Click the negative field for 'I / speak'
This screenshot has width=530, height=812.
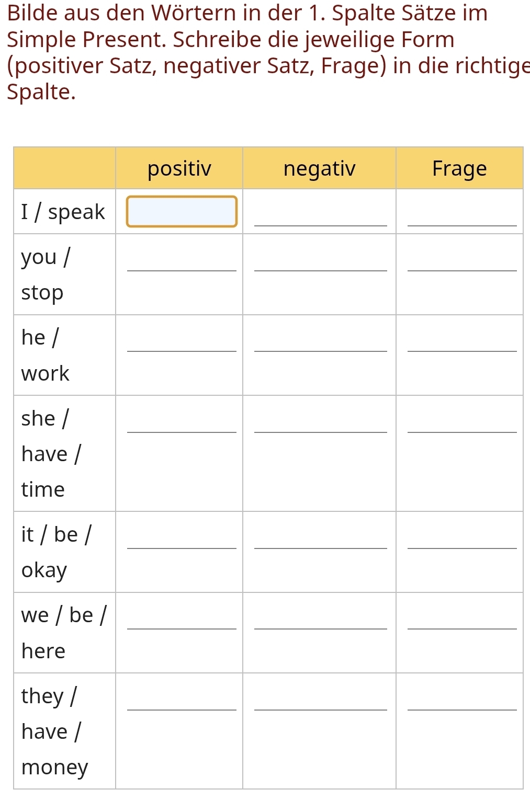pyautogui.click(x=320, y=212)
